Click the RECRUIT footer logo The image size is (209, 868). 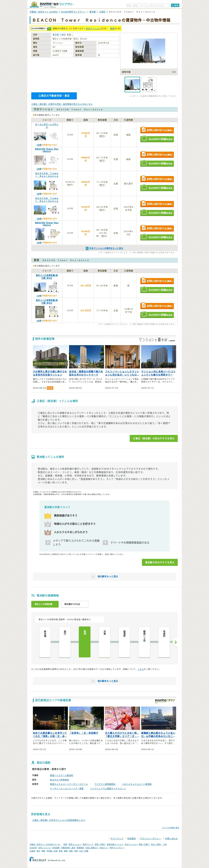coord(38,860)
